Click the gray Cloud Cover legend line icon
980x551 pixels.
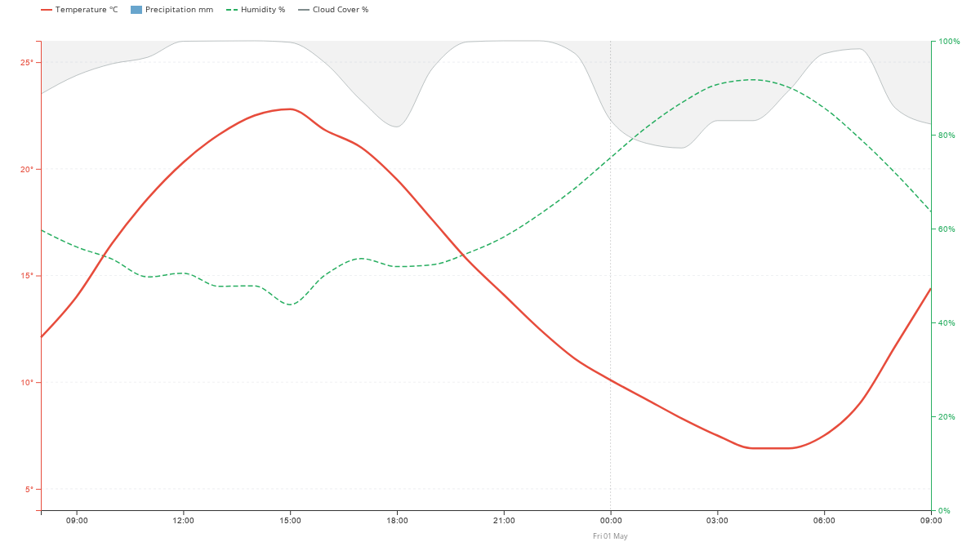pyautogui.click(x=303, y=10)
